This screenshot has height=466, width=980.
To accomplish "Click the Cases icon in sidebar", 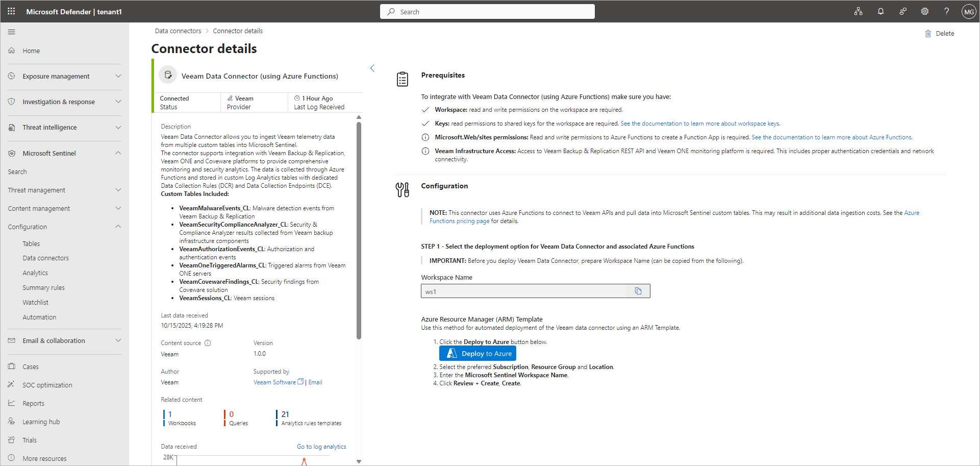I will pyautogui.click(x=12, y=366).
